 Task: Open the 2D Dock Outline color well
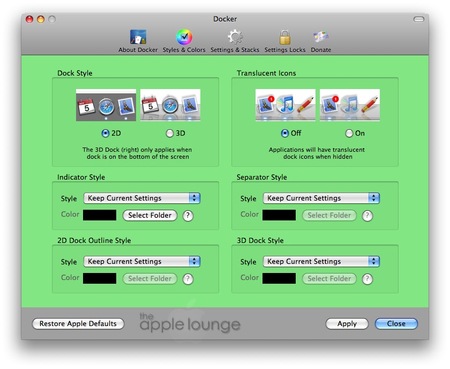pyautogui.click(x=100, y=278)
